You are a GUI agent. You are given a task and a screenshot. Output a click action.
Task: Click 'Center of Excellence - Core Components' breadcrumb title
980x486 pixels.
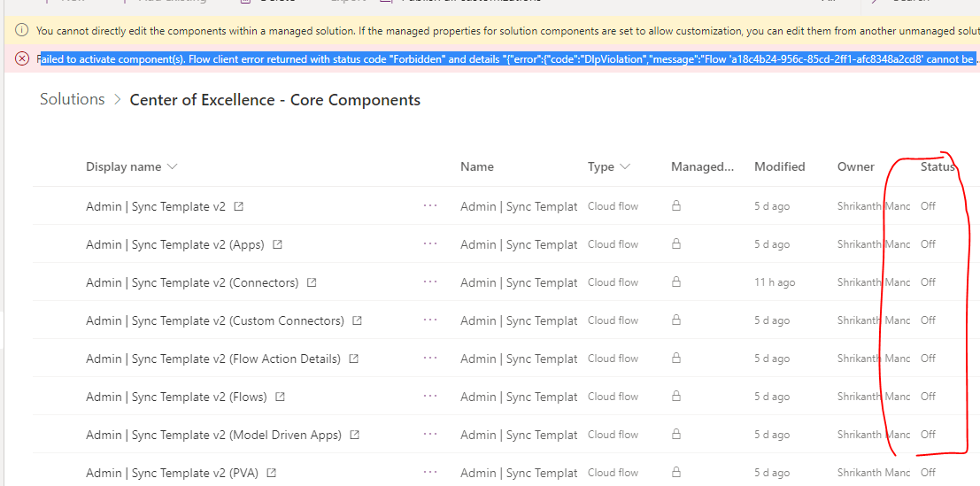coord(275,99)
